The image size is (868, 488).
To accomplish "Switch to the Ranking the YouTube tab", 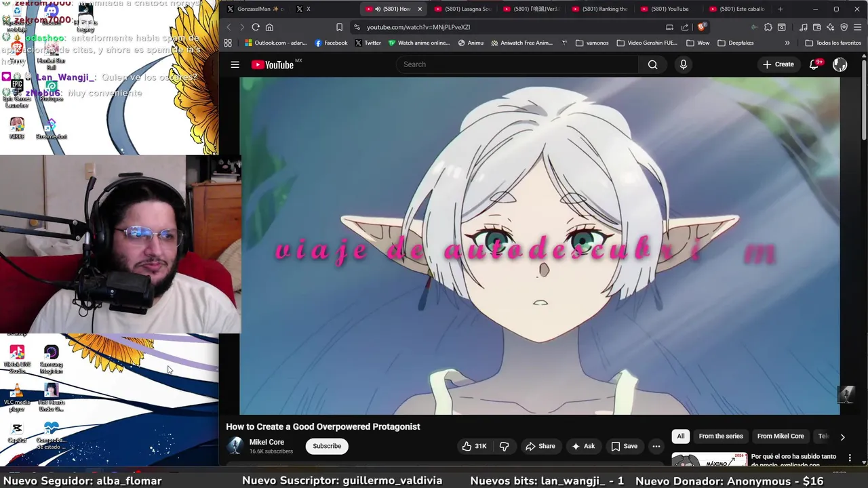I will pos(600,9).
